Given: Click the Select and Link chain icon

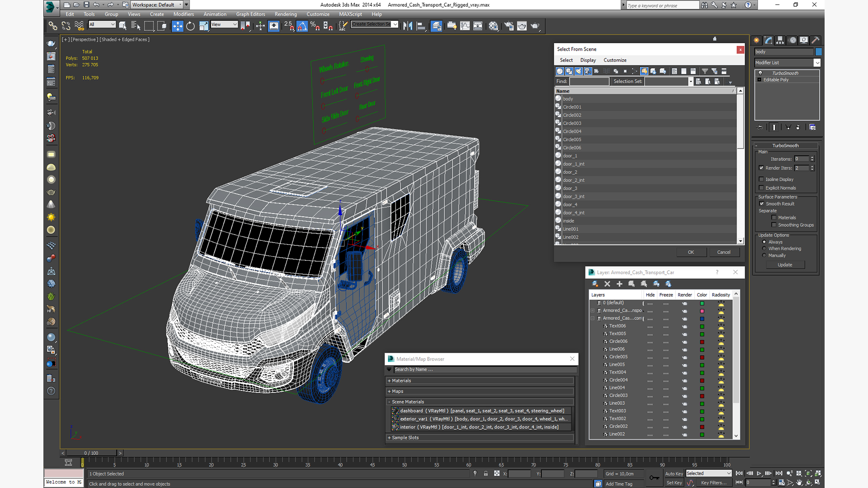Looking at the screenshot, I should 53,26.
